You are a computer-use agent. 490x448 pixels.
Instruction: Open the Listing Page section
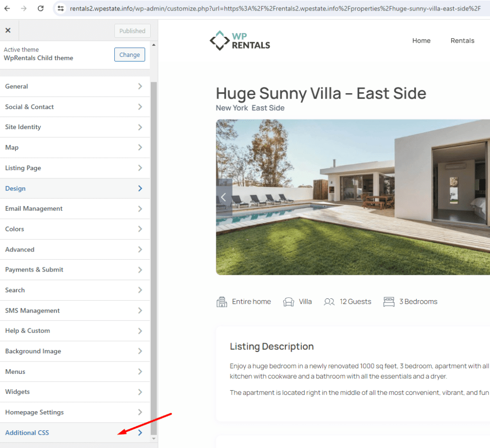75,168
